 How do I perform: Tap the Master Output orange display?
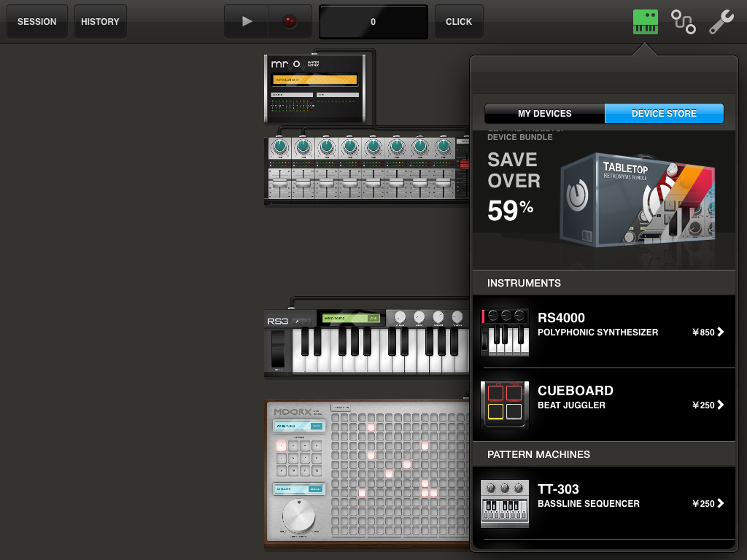click(314, 79)
